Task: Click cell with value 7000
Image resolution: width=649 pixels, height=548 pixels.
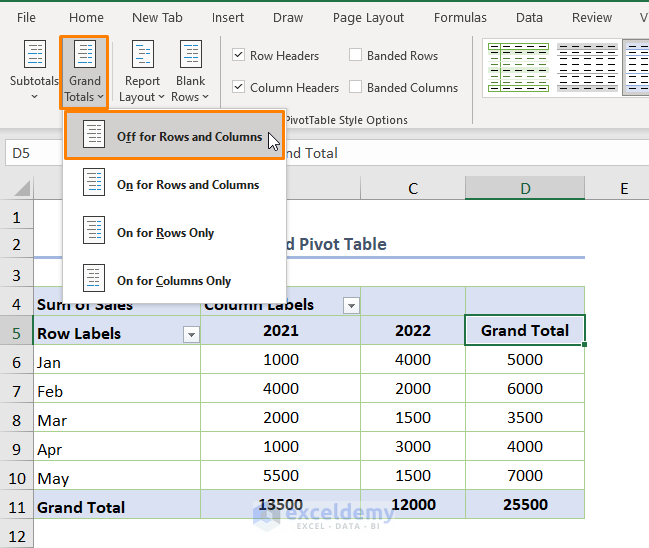Action: click(x=525, y=475)
